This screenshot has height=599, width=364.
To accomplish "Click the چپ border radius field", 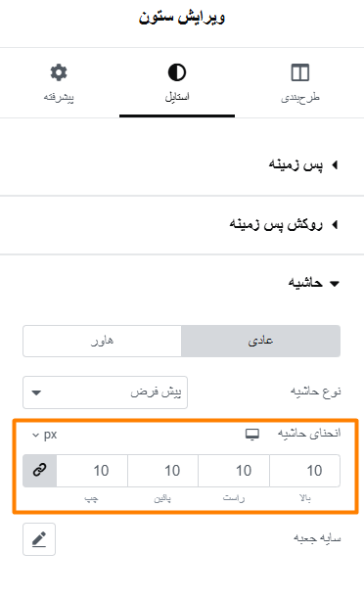I will (x=92, y=471).
